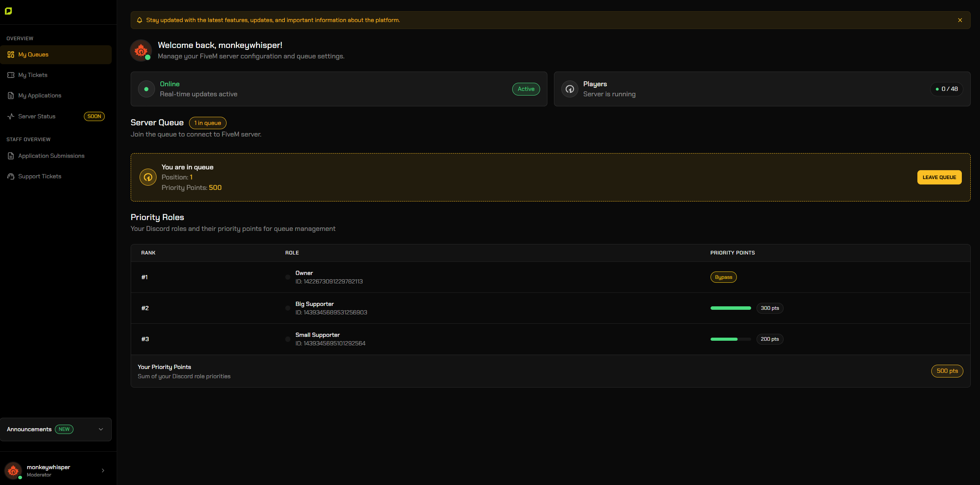Click the app logo in the sidebar
Viewport: 980px width, 485px height.
click(x=9, y=11)
